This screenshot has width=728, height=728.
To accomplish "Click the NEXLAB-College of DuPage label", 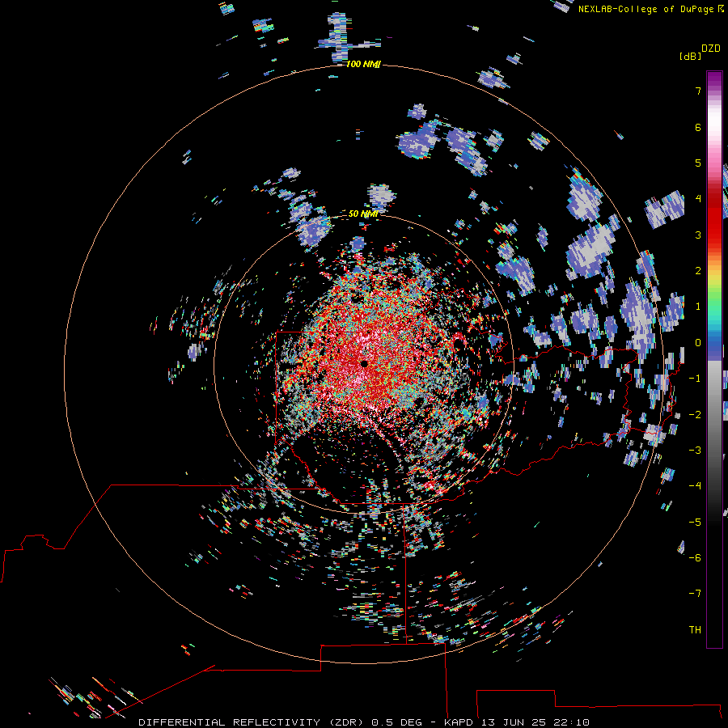I will tap(646, 9).
